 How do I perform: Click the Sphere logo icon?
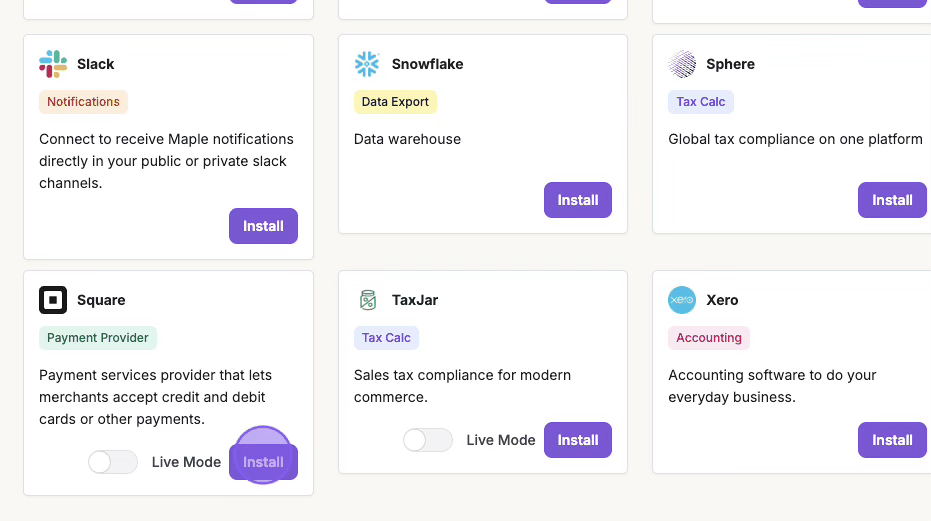point(682,64)
